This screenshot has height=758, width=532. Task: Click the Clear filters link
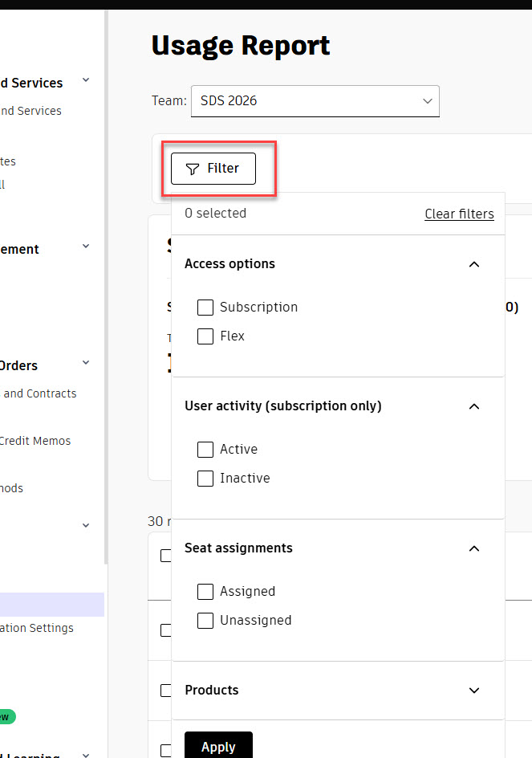[459, 214]
